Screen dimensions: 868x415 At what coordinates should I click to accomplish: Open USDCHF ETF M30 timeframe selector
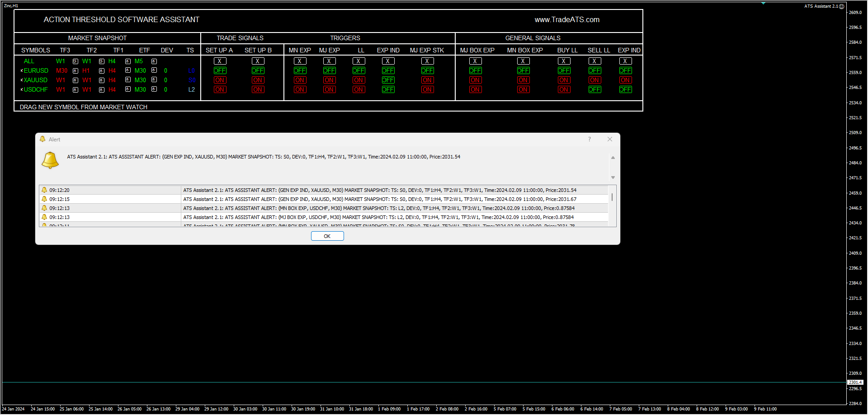coord(154,89)
